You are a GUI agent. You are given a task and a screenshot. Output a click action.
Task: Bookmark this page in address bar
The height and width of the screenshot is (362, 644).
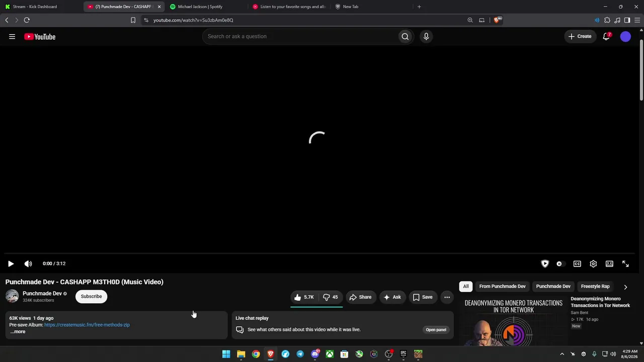coord(133,20)
